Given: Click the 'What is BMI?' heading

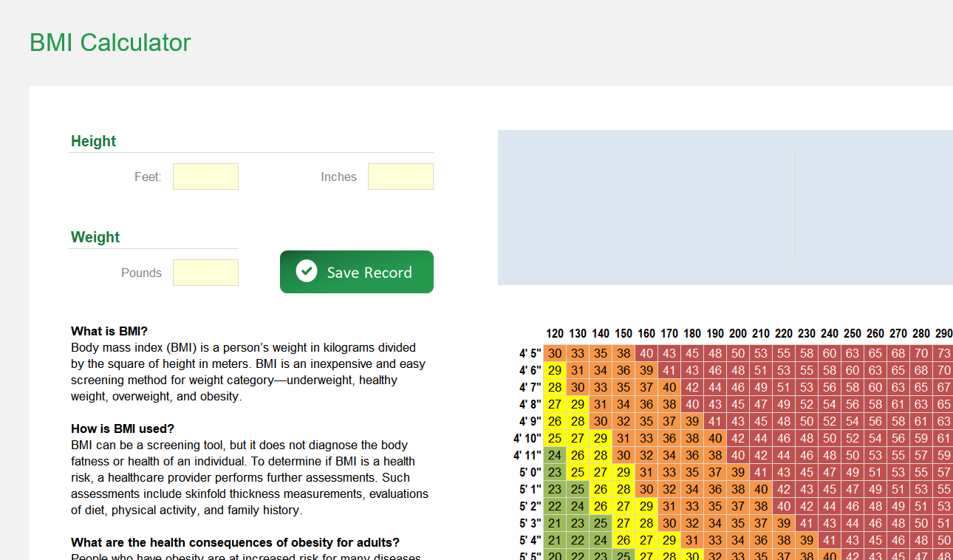Looking at the screenshot, I should [108, 330].
